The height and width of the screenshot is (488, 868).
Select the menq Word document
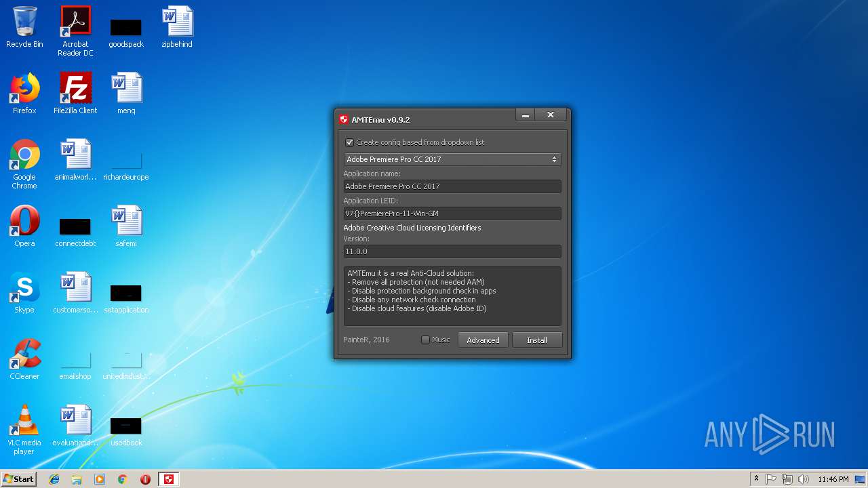[x=126, y=94]
